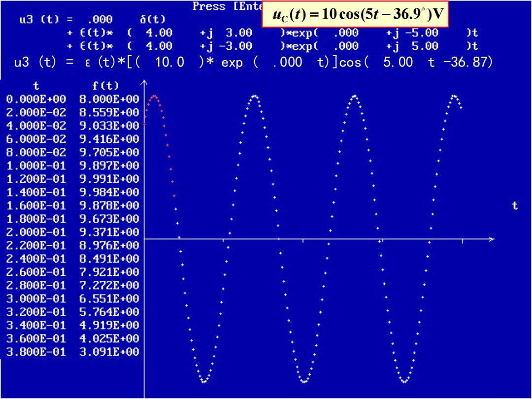Viewport: 532px width, 399px height.
Task: Select the time cell 2.800E-01
Action: tap(36, 286)
